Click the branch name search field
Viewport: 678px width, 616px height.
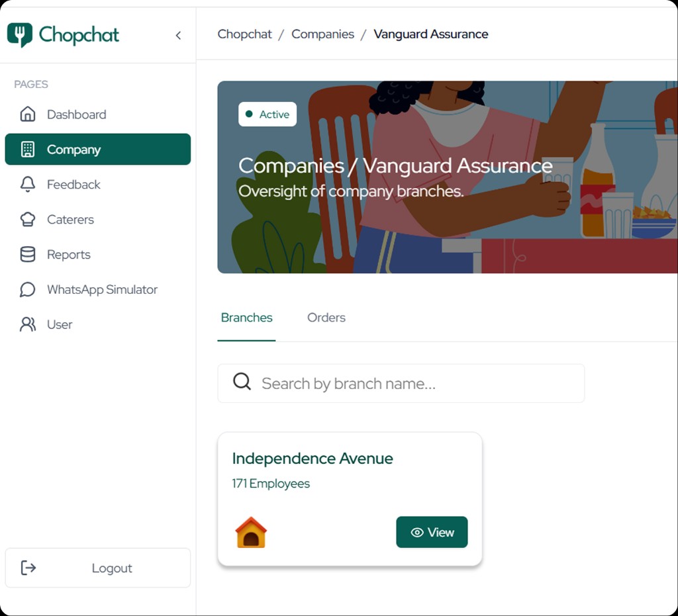(397, 382)
